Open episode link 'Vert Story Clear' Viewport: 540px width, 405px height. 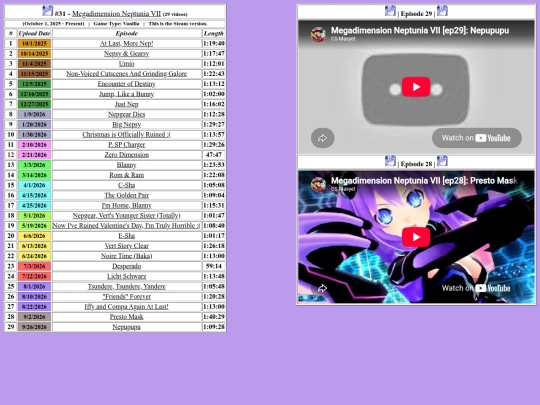(x=126, y=246)
